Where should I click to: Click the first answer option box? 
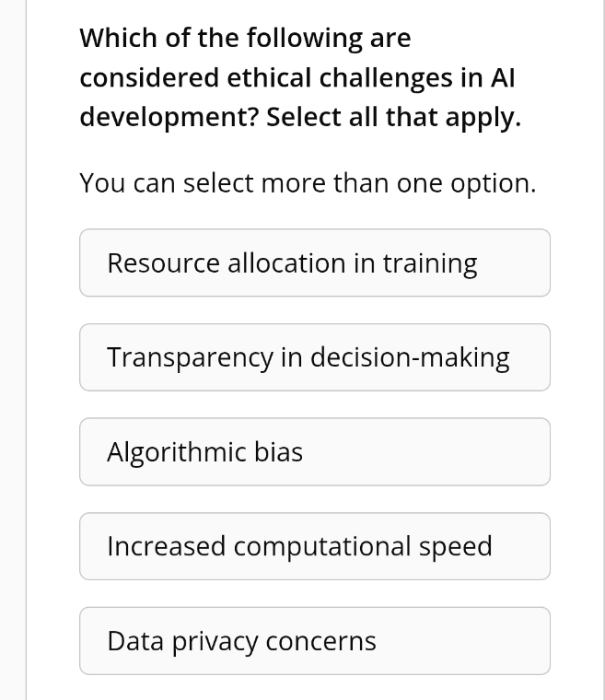point(314,263)
